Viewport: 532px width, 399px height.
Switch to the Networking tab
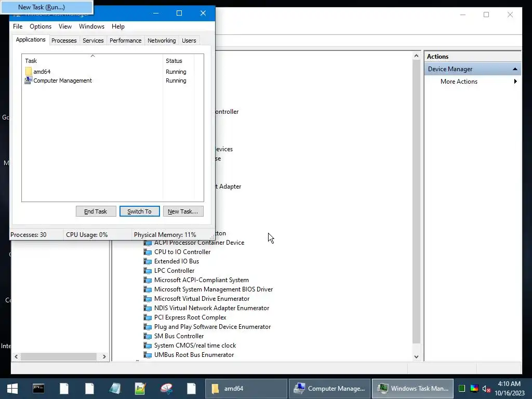[x=162, y=41]
